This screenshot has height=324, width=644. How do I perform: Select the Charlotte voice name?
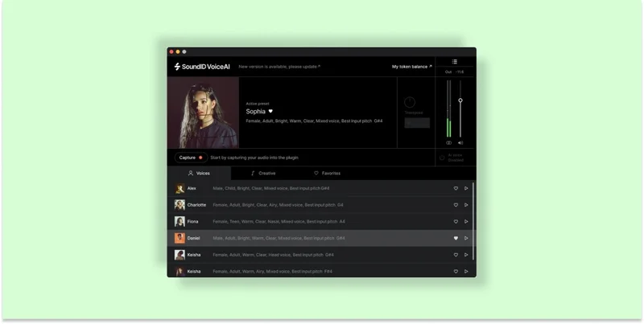196,205
